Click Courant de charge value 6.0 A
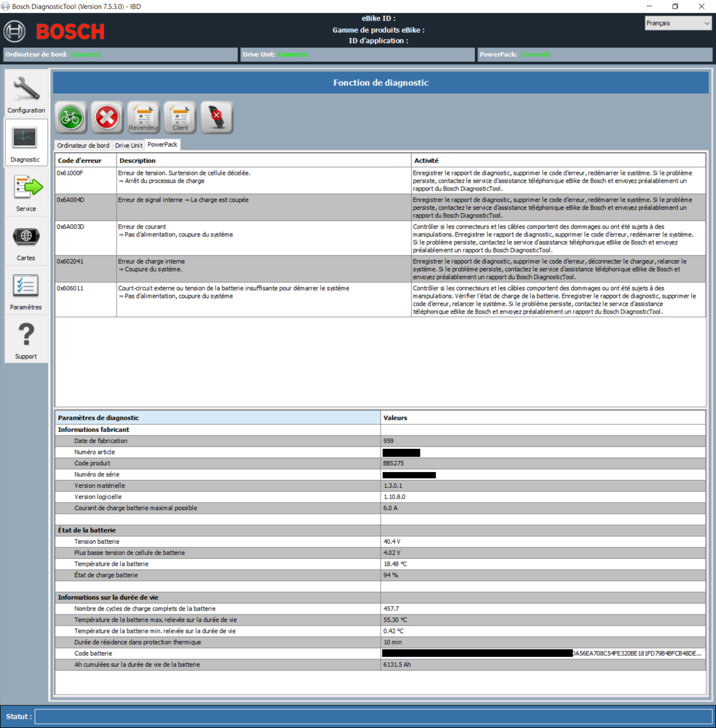 pyautogui.click(x=390, y=508)
